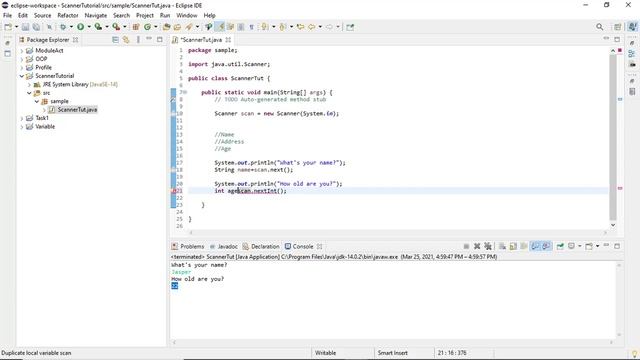Screen dimensions: 640x360
Task: Open the Window menu
Action: [x=187, y=16]
